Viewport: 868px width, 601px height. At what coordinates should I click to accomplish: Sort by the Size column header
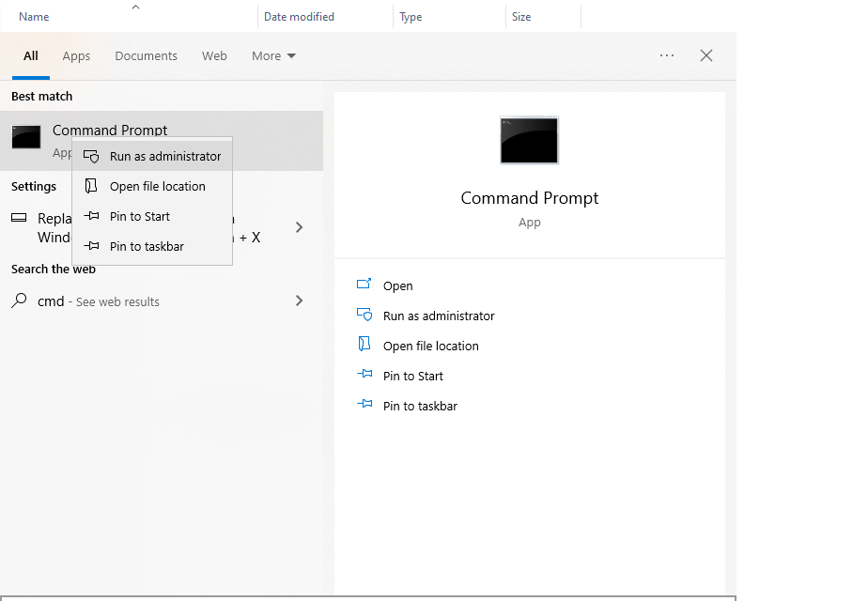click(521, 17)
